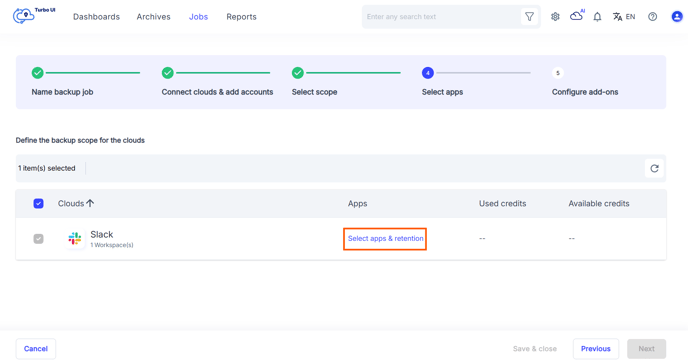The image size is (688, 364).
Task: Click Define the backup scope text
Action: point(80,140)
